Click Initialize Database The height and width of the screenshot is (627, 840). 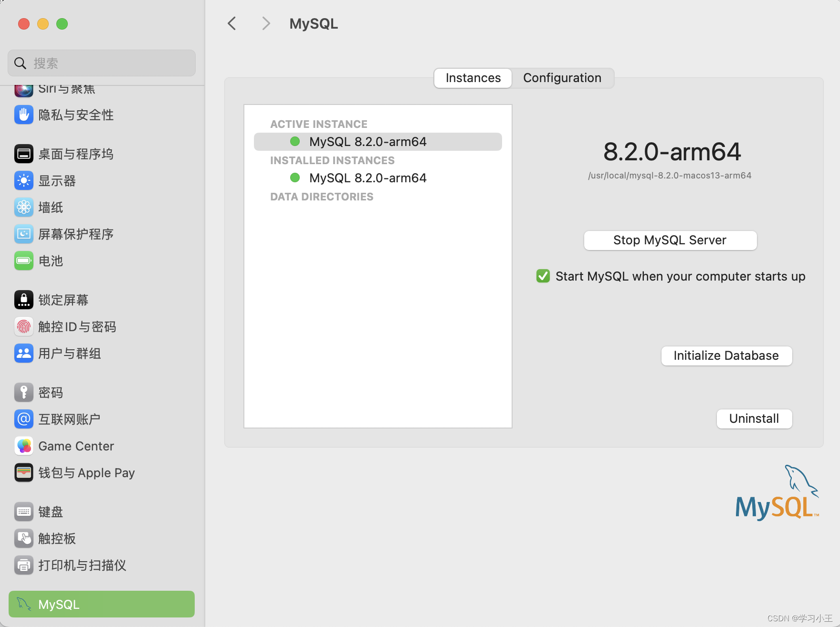(x=726, y=355)
